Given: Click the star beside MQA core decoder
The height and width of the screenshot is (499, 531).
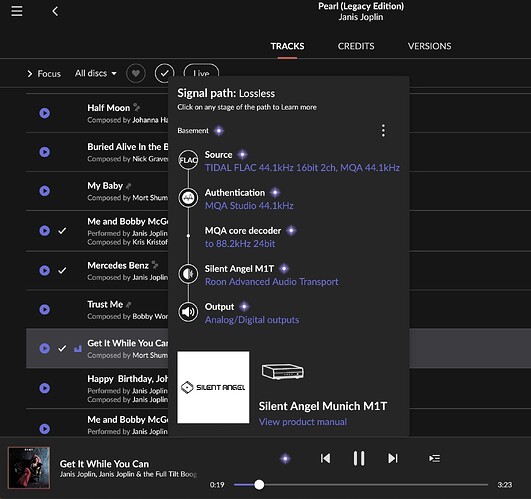Looking at the screenshot, I should pos(291,231).
